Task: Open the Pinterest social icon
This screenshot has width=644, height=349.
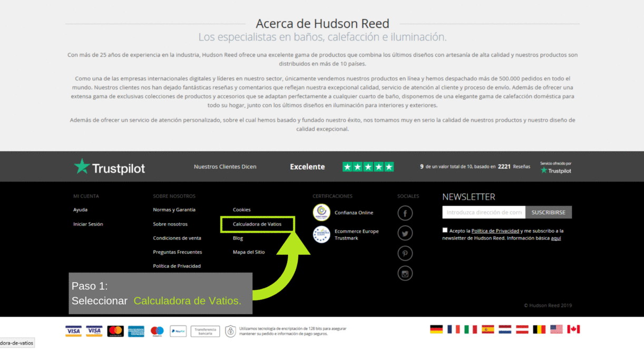Action: pyautogui.click(x=405, y=253)
